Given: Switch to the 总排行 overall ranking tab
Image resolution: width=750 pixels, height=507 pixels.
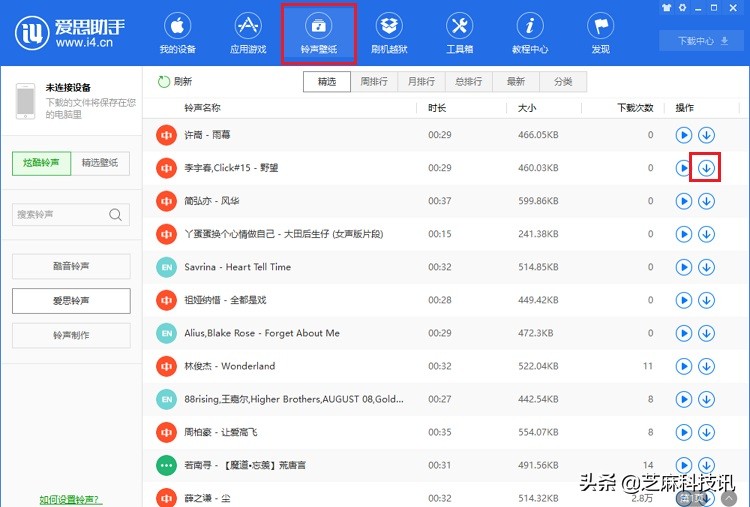Looking at the screenshot, I should point(469,82).
